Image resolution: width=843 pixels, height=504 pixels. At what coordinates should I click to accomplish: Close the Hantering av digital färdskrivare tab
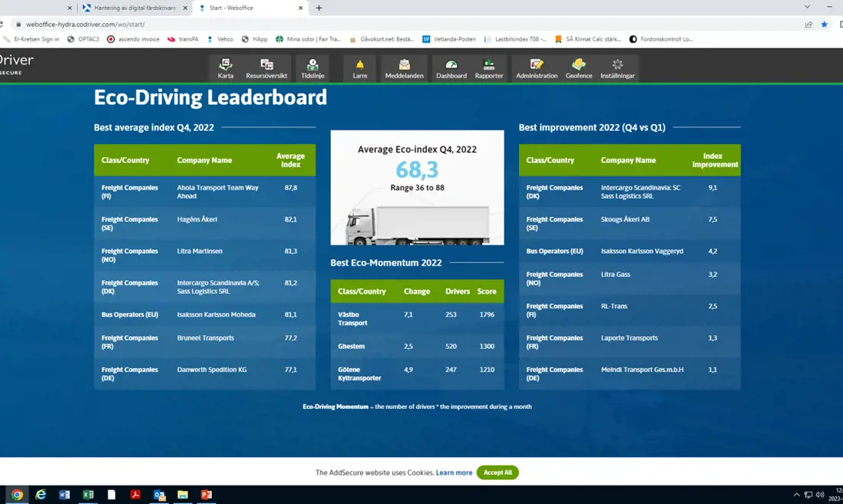click(185, 8)
